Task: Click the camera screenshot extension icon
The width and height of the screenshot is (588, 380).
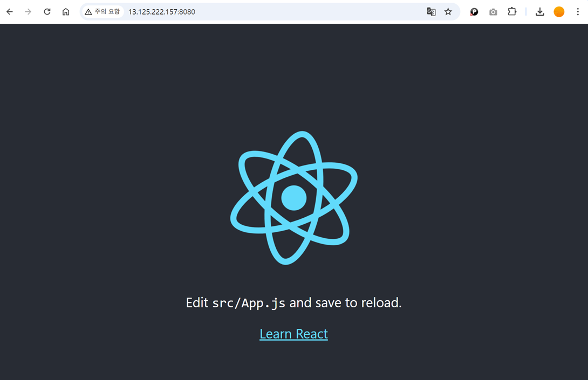Action: click(x=493, y=12)
